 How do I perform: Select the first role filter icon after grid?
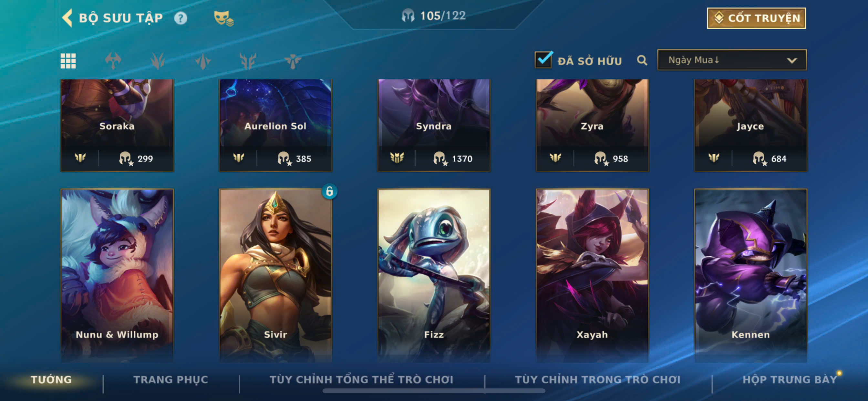[113, 61]
